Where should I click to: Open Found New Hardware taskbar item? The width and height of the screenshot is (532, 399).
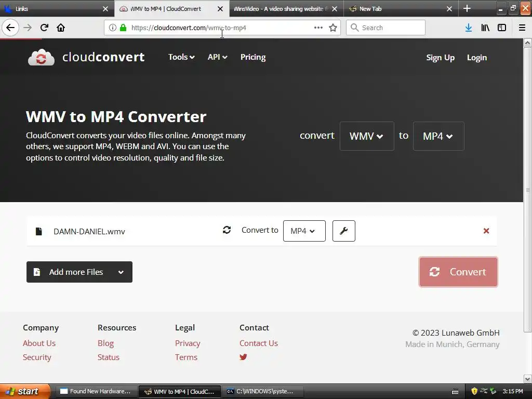pyautogui.click(x=96, y=391)
